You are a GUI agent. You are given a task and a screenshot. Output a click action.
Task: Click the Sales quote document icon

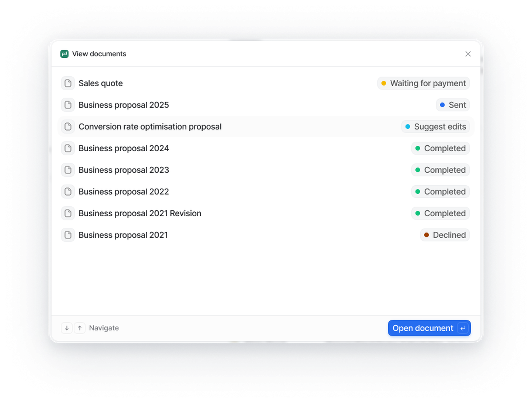[68, 83]
